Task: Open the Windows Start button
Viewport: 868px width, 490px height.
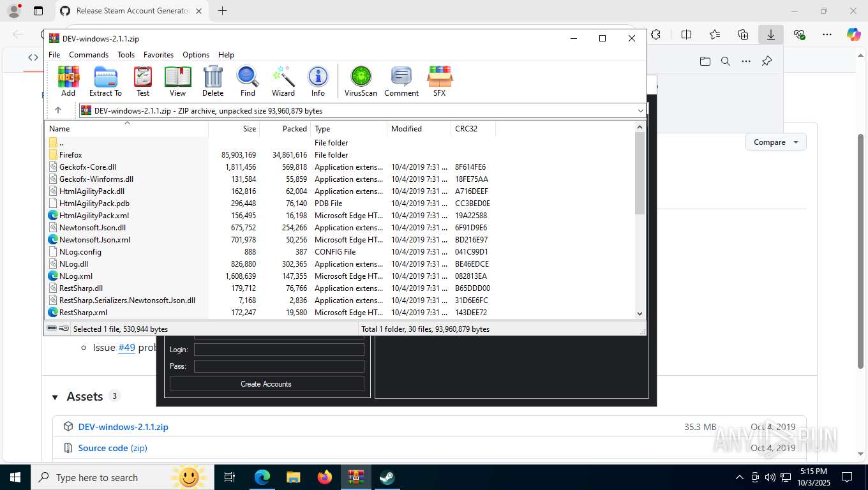Action: (15, 477)
